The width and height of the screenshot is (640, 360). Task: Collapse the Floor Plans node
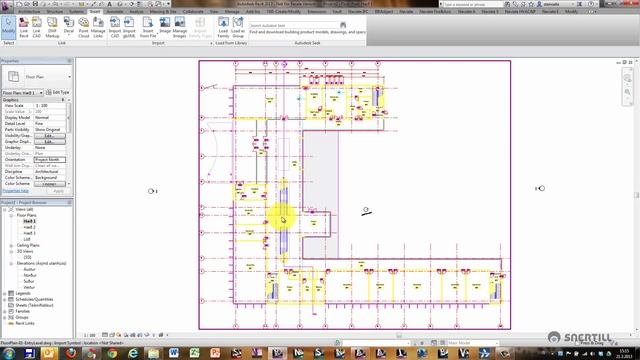tap(11, 215)
